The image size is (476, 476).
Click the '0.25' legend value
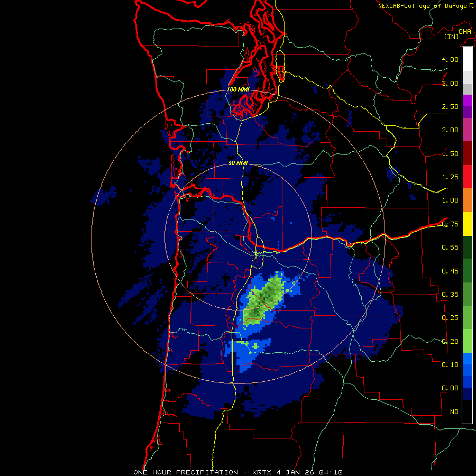[450, 318]
